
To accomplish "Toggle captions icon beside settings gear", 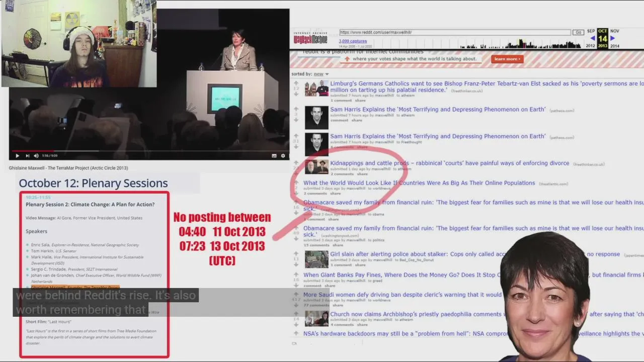I will tap(274, 156).
